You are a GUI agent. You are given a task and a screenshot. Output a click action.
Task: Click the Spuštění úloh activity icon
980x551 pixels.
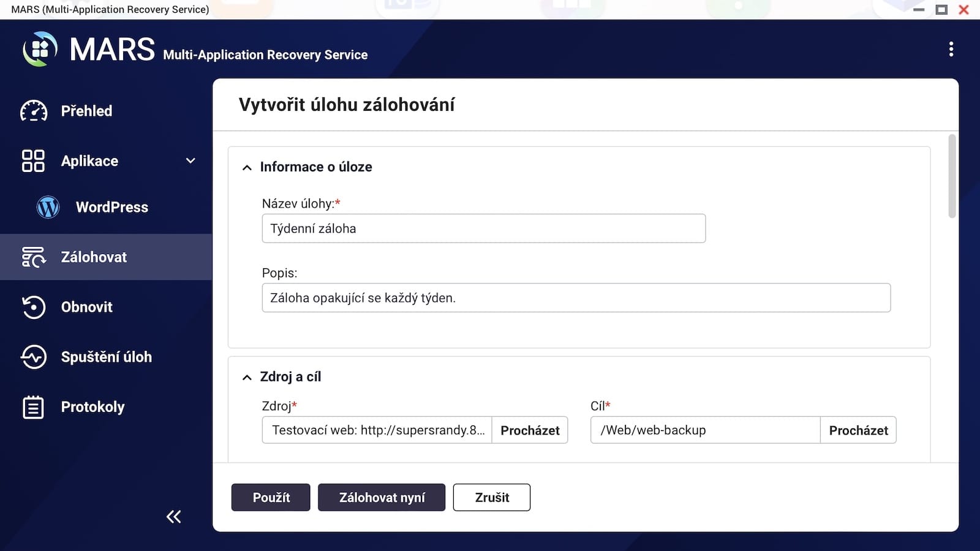point(34,357)
